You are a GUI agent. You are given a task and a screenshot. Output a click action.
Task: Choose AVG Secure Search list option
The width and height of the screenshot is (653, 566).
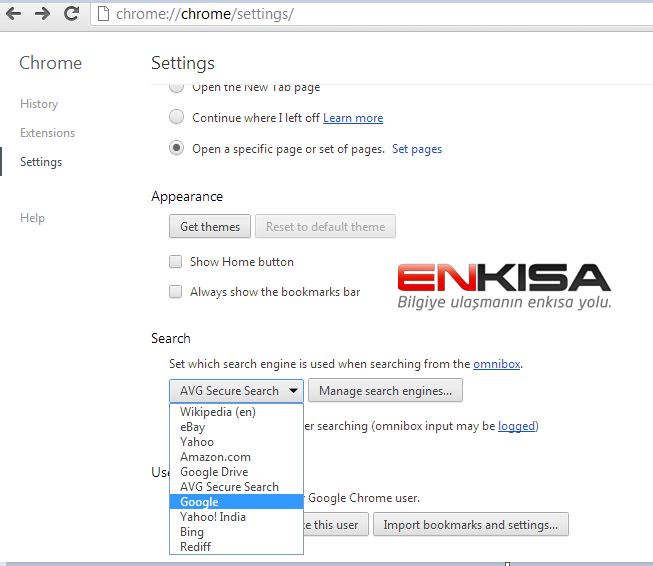236,487
